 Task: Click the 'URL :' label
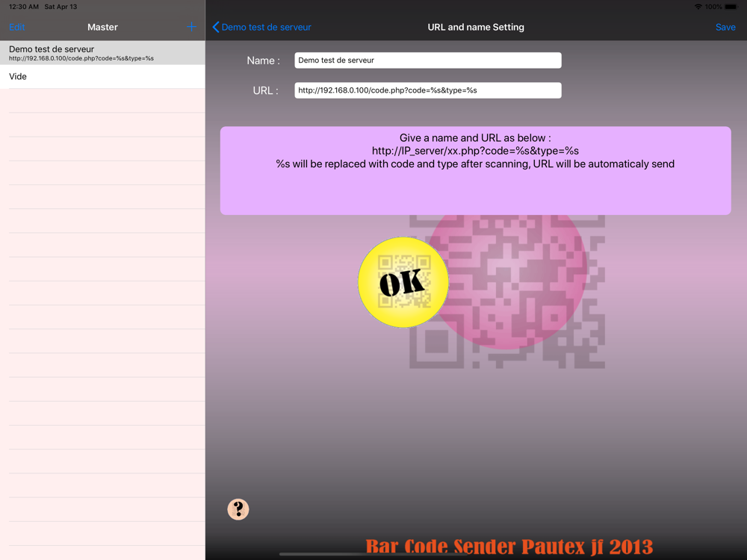[265, 90]
